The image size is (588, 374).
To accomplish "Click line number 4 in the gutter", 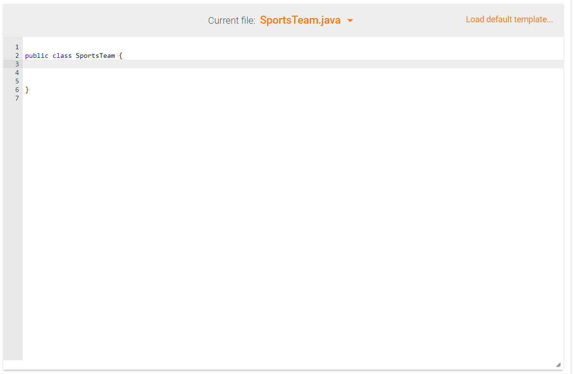I will coord(17,73).
